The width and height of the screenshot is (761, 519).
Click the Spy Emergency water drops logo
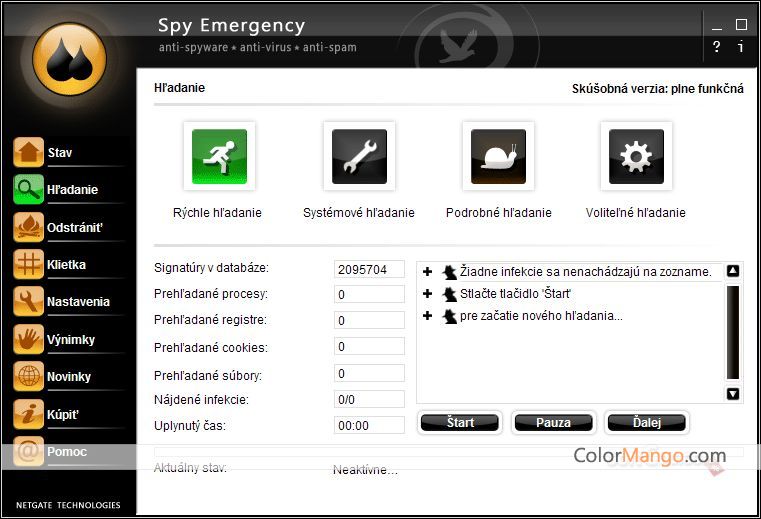[x=69, y=59]
